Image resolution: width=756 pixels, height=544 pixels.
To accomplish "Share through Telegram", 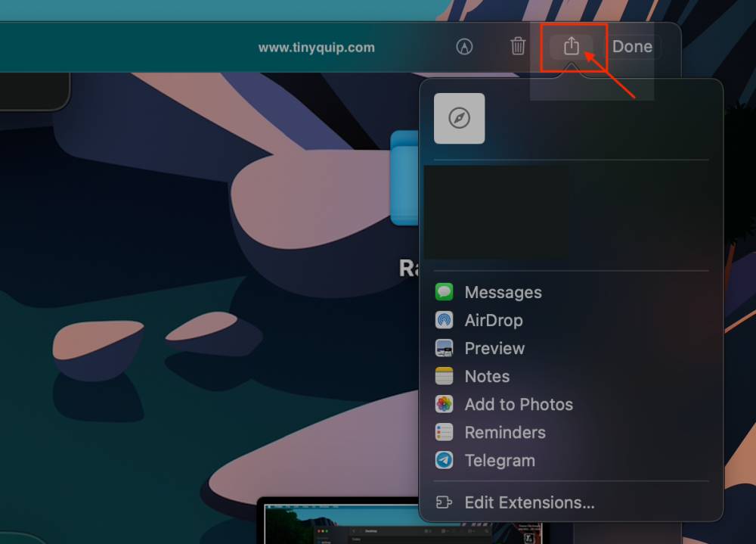I will pyautogui.click(x=499, y=460).
